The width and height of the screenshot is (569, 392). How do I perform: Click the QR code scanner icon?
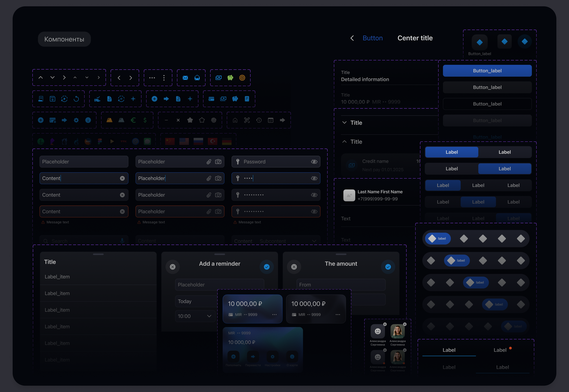click(247, 120)
